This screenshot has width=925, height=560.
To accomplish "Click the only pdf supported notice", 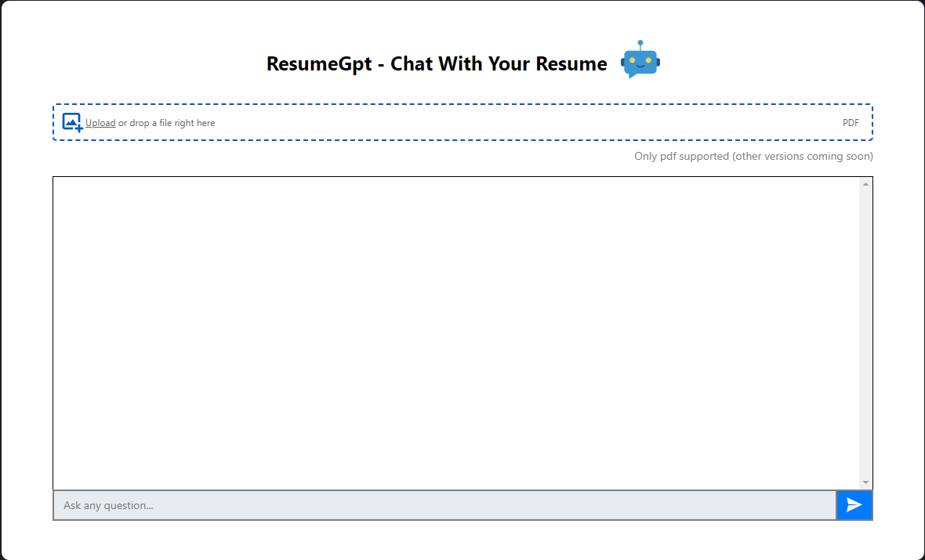I will point(753,156).
